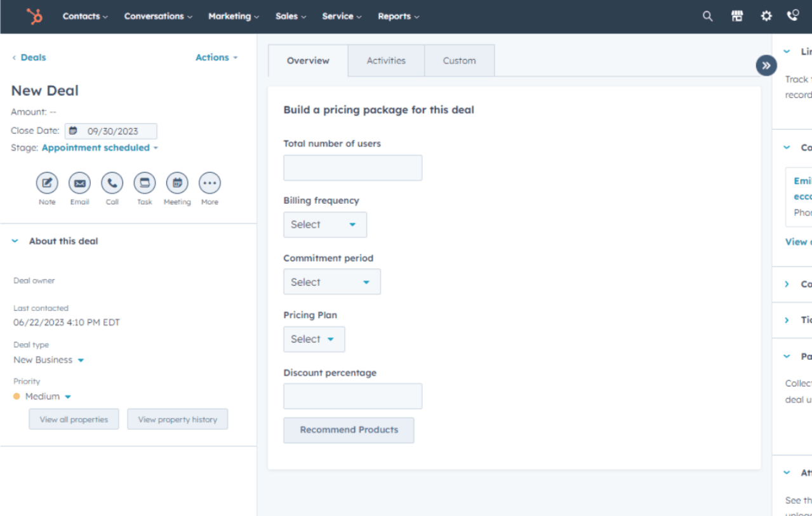
Task: Open the Sales menu in navigation
Action: tap(291, 17)
